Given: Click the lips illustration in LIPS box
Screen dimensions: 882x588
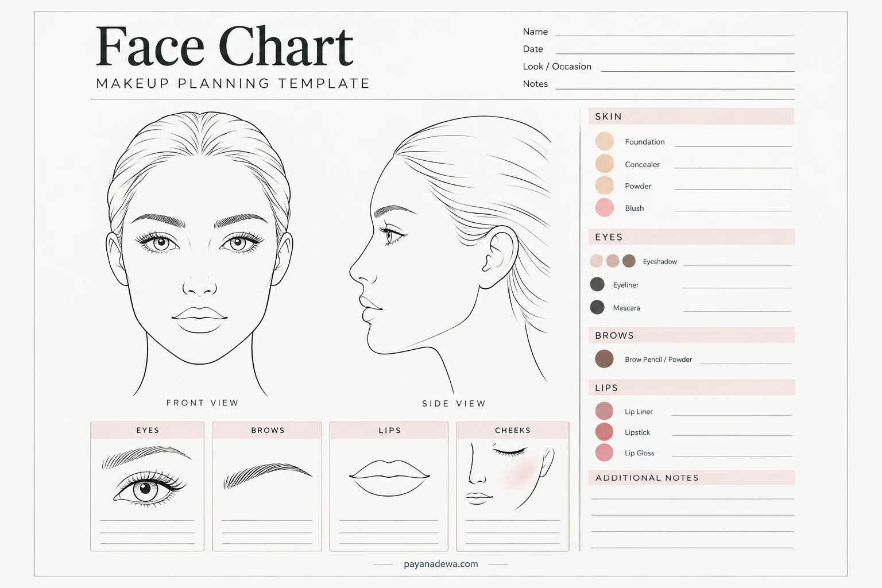Looking at the screenshot, I should (x=389, y=477).
